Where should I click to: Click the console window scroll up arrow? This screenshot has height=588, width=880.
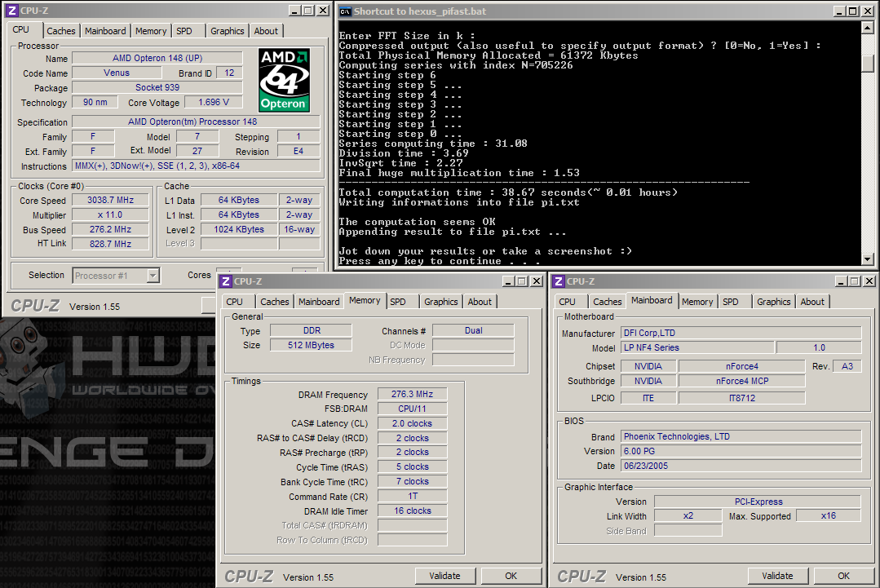868,27
